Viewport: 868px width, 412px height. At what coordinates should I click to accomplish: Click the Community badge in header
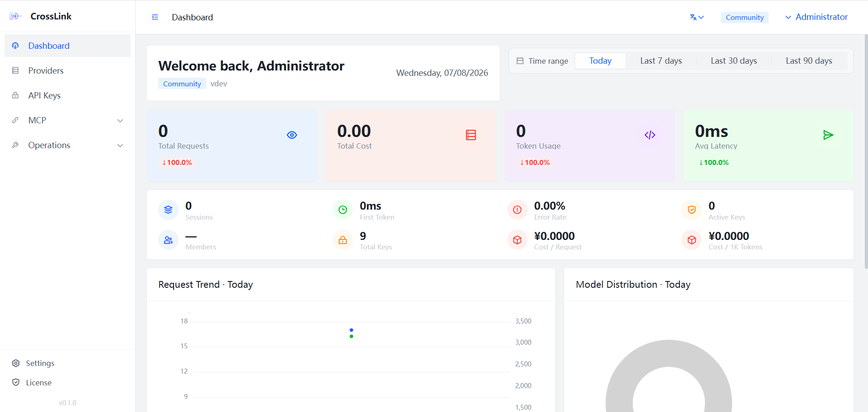(745, 17)
